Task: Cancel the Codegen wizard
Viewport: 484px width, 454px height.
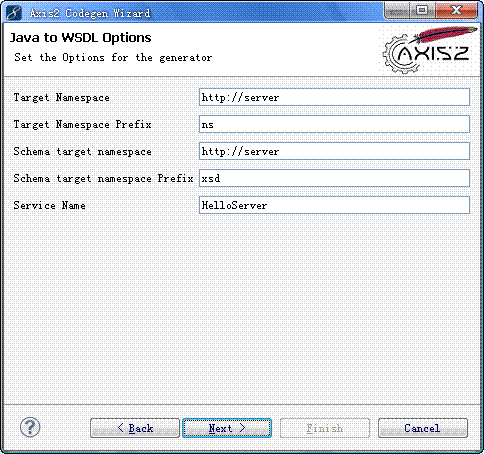Action: click(x=423, y=428)
